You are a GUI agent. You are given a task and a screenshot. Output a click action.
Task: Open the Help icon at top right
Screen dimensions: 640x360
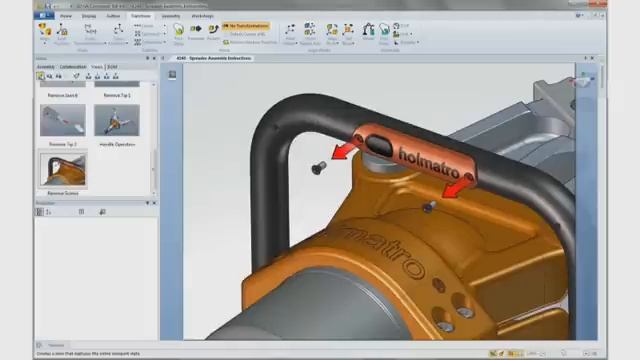click(578, 16)
